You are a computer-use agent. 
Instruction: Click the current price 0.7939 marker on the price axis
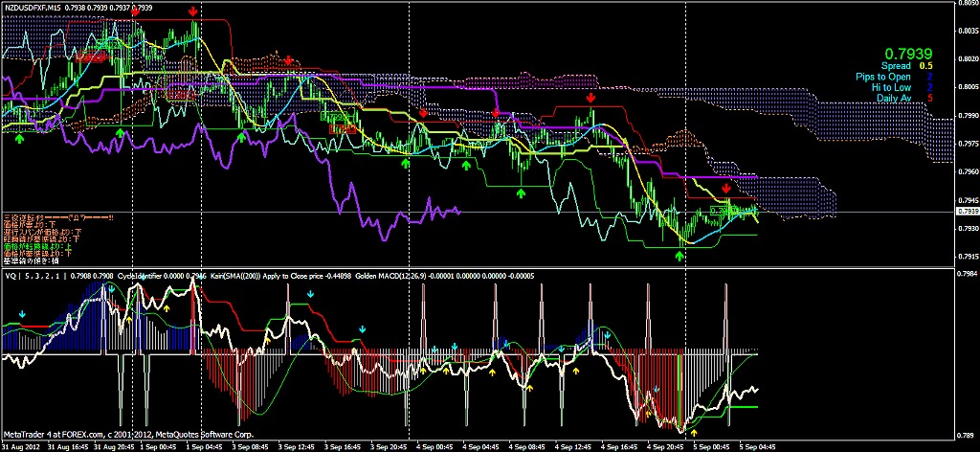968,211
